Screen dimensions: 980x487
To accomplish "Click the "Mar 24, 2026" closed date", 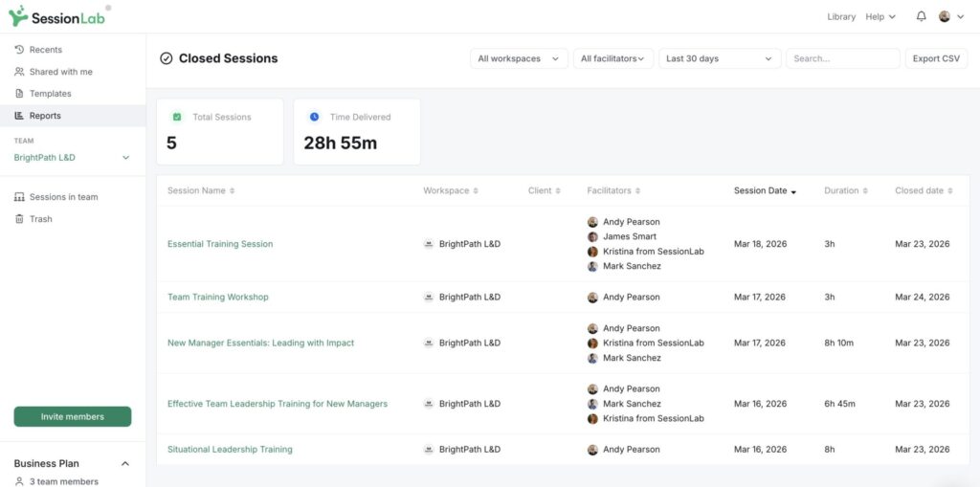I will pyautogui.click(x=922, y=297).
